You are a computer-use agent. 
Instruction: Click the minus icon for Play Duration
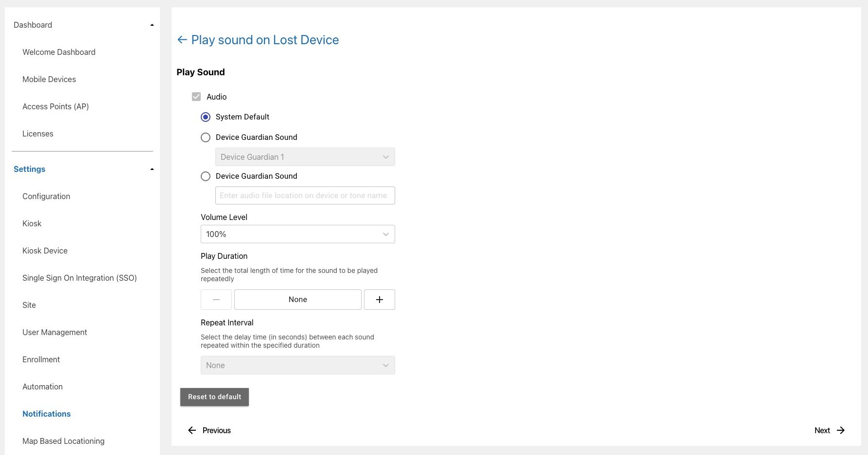click(x=216, y=300)
